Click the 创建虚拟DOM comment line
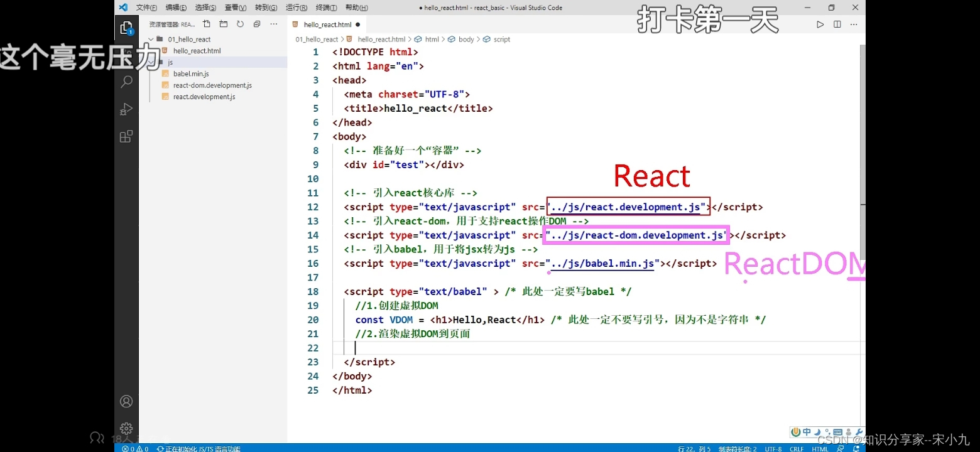This screenshot has width=980, height=452. click(396, 306)
